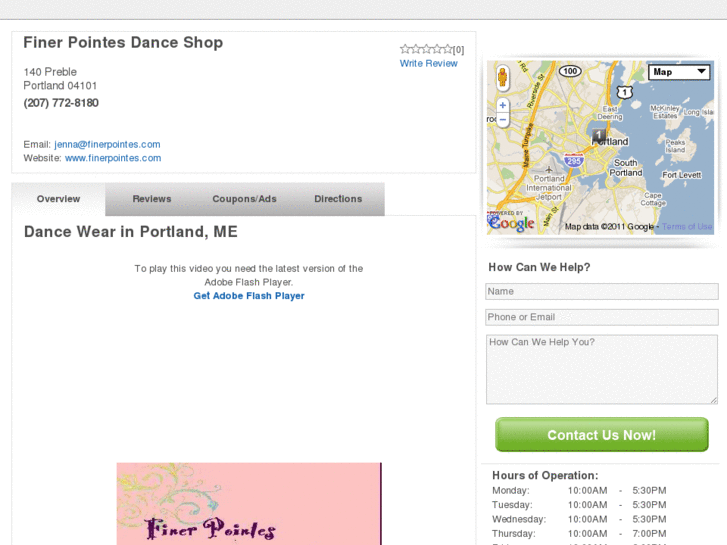Screen dimensions: 727x545
Task: Click the numbered location marker on map
Action: (598, 134)
